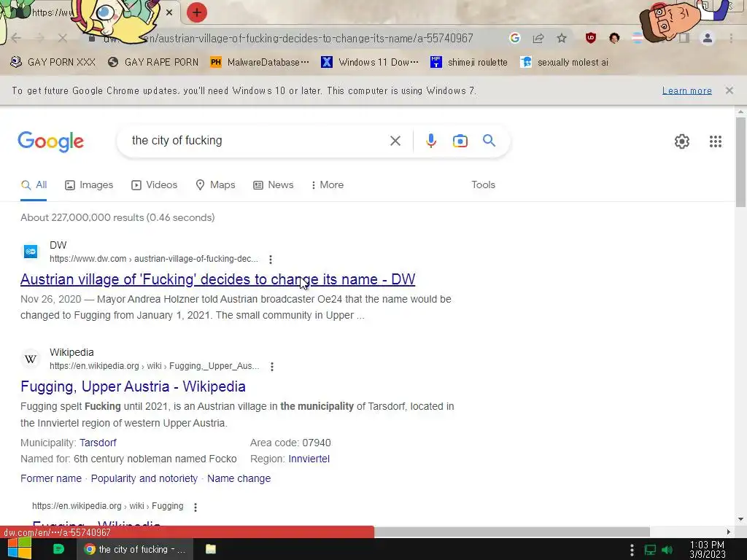
Task: Follow the Tarsdorf municipality link
Action: (98, 443)
